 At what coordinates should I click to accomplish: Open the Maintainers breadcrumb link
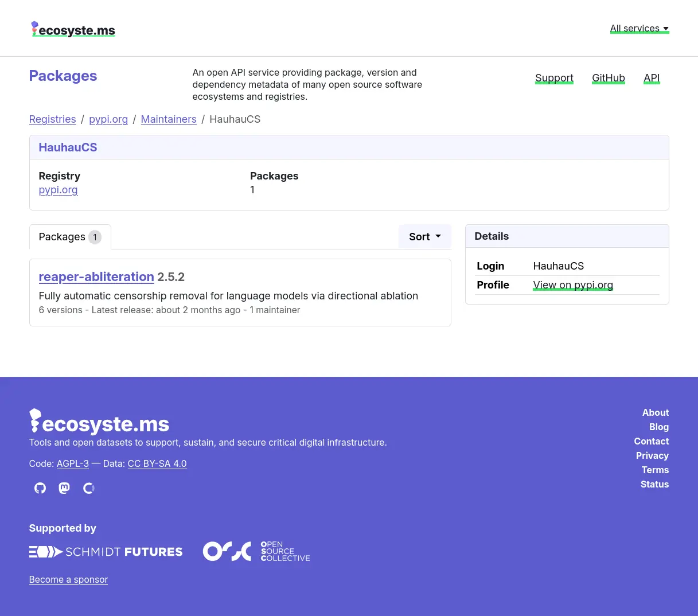[168, 119]
